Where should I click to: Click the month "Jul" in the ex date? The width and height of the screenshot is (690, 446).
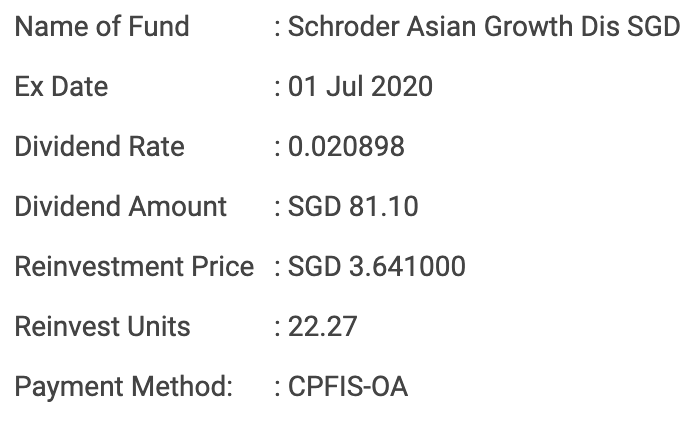[346, 86]
